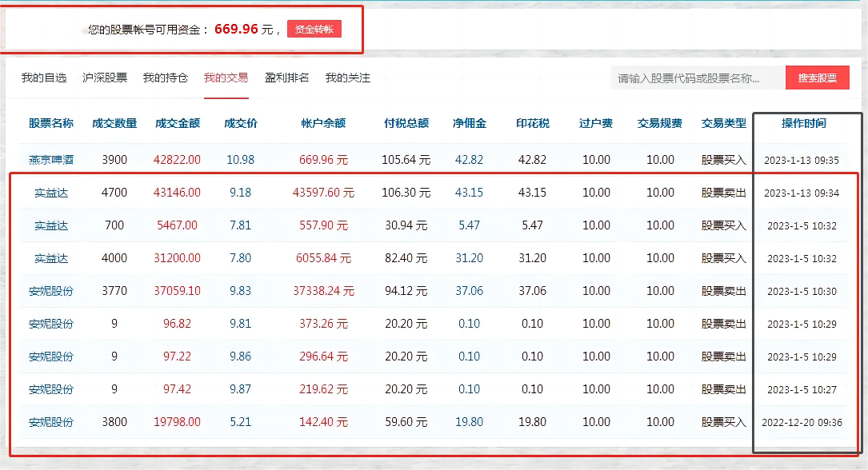Focus the stock code search input field
The height and width of the screenshot is (470, 868).
[698, 78]
